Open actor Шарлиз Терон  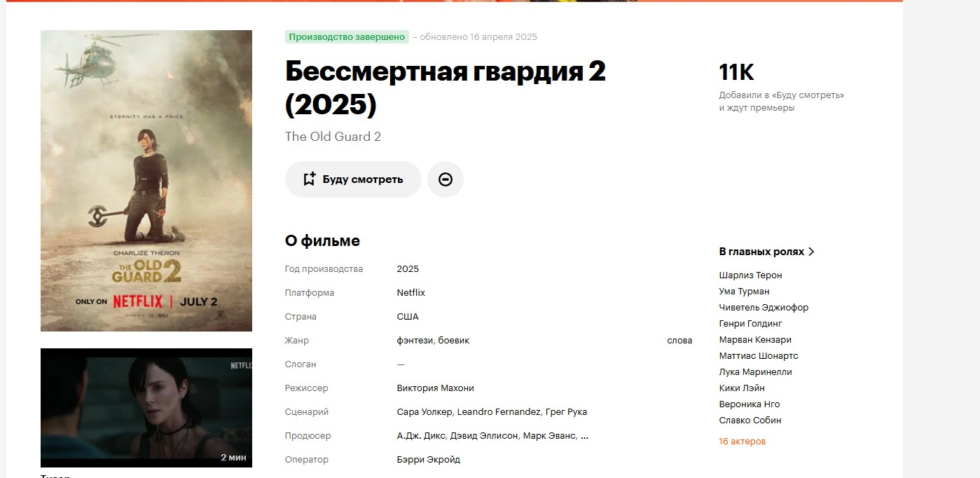[x=750, y=275]
